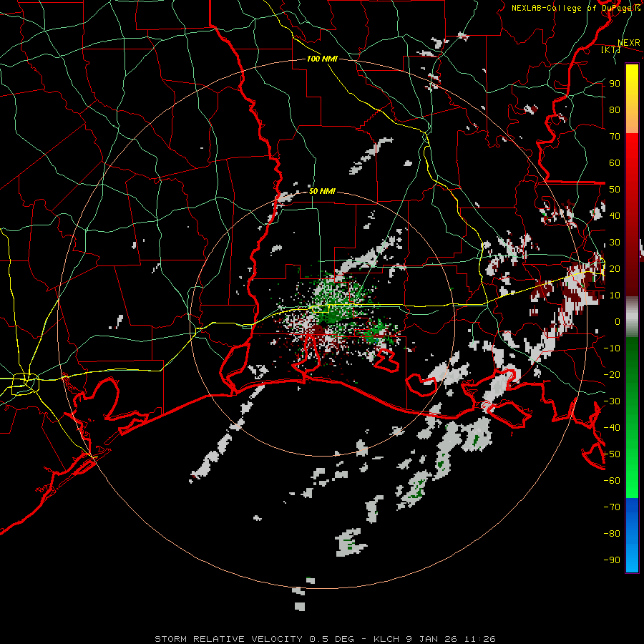644x644 pixels.
Task: Click the "70" label on the velocity scale
Action: point(615,137)
